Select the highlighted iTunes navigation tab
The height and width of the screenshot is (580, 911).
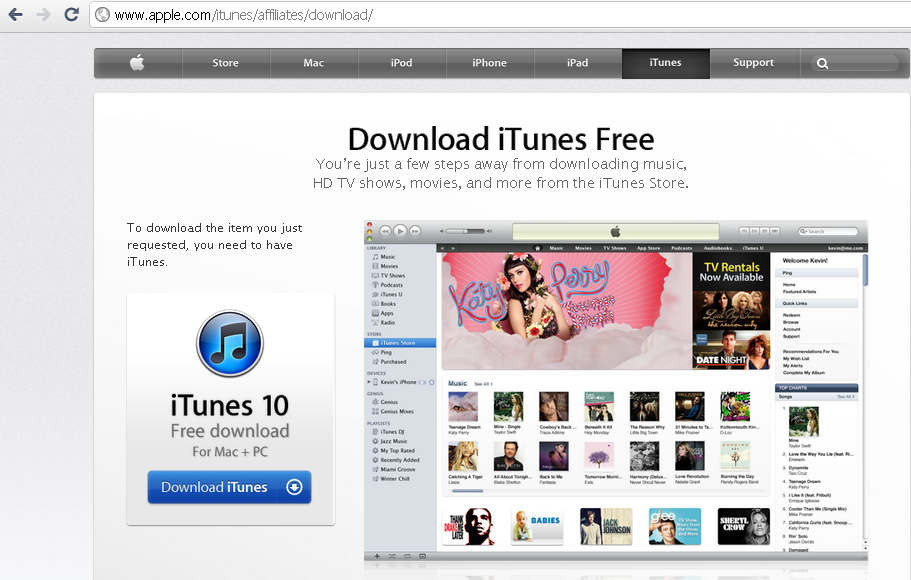pyautogui.click(x=666, y=63)
